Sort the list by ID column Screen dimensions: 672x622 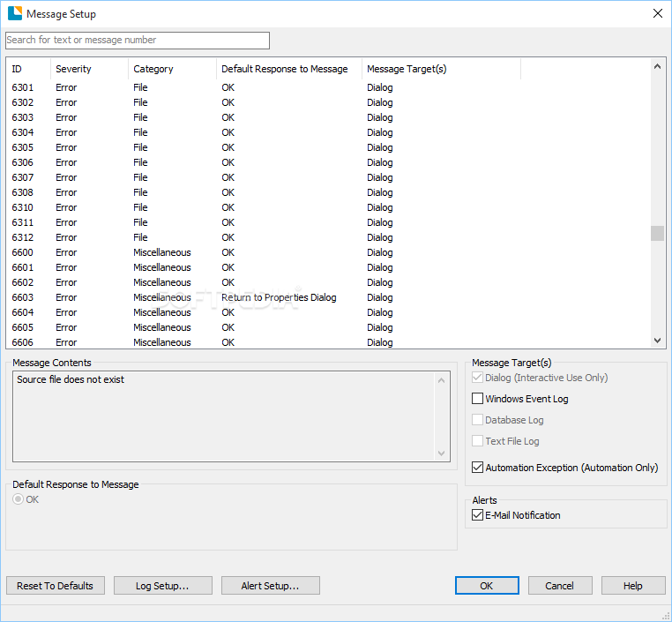(28, 69)
